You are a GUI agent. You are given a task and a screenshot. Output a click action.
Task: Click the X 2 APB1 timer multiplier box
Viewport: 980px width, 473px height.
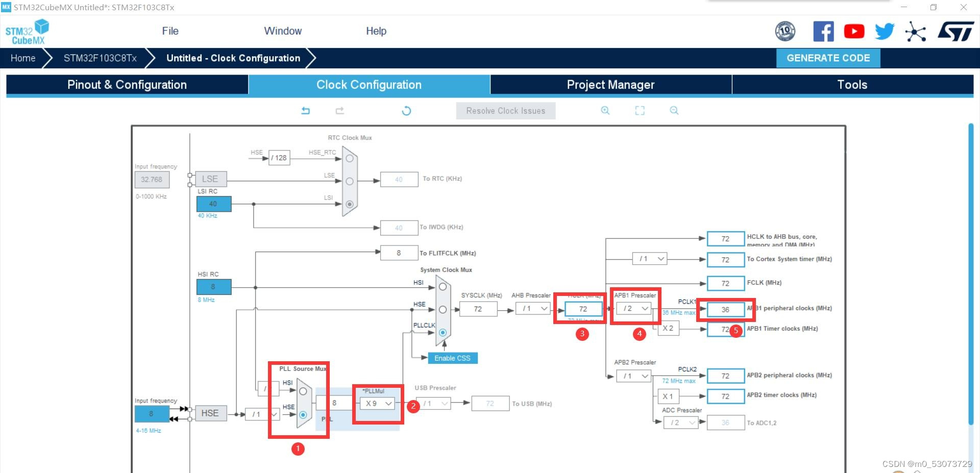[x=668, y=329]
